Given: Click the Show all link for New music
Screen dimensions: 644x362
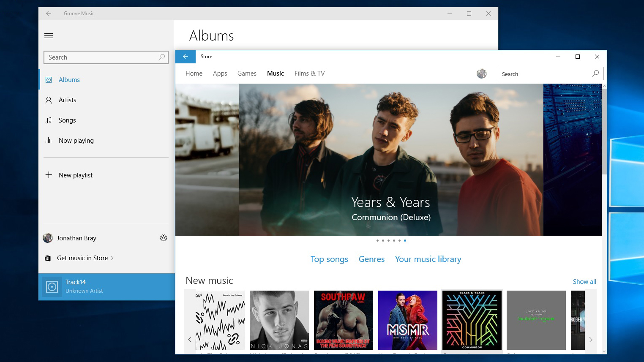Looking at the screenshot, I should pyautogui.click(x=584, y=281).
